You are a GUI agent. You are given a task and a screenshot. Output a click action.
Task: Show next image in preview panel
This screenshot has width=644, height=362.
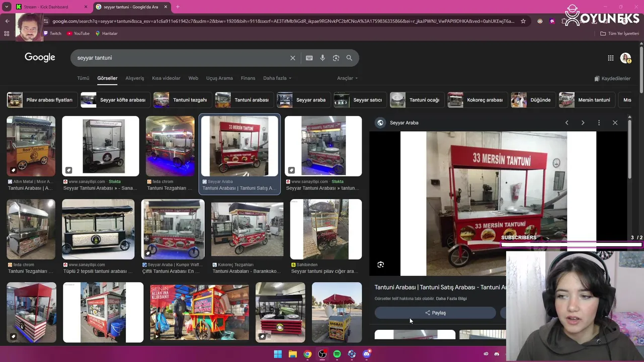click(583, 123)
